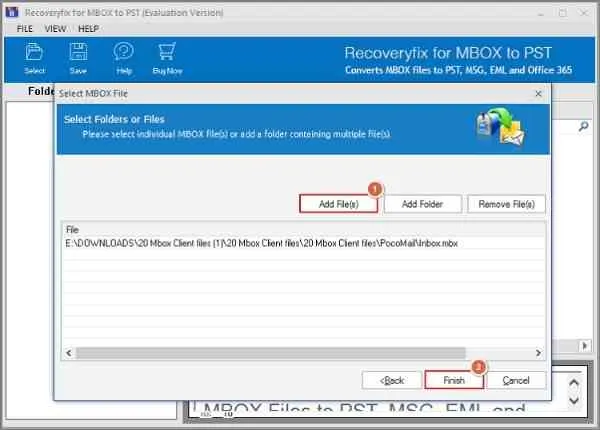Click the Buy Now cart icon

[167, 59]
